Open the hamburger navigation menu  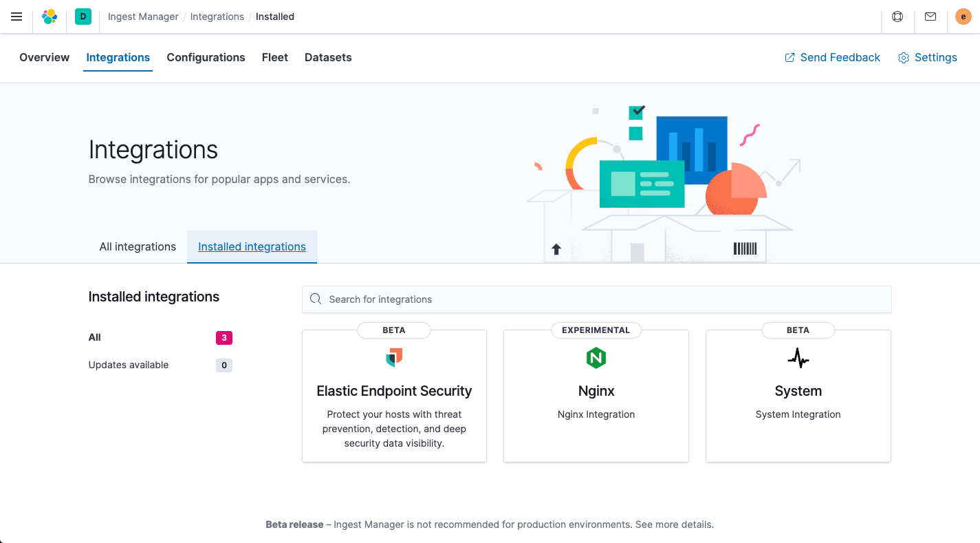[17, 17]
